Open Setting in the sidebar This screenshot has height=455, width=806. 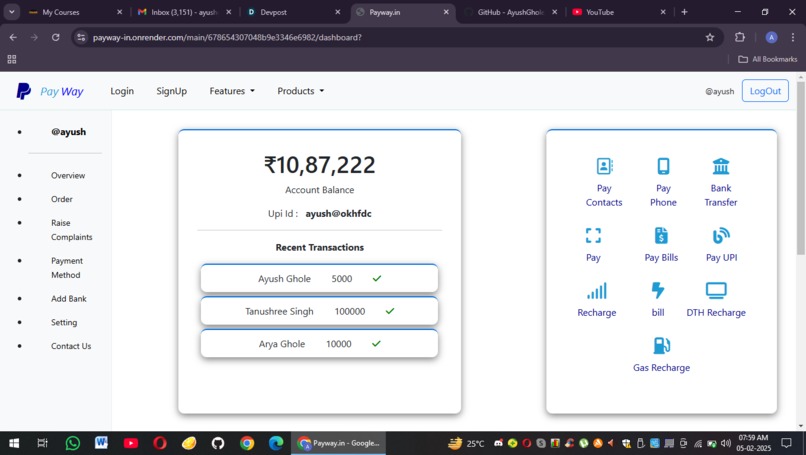pyautogui.click(x=64, y=322)
